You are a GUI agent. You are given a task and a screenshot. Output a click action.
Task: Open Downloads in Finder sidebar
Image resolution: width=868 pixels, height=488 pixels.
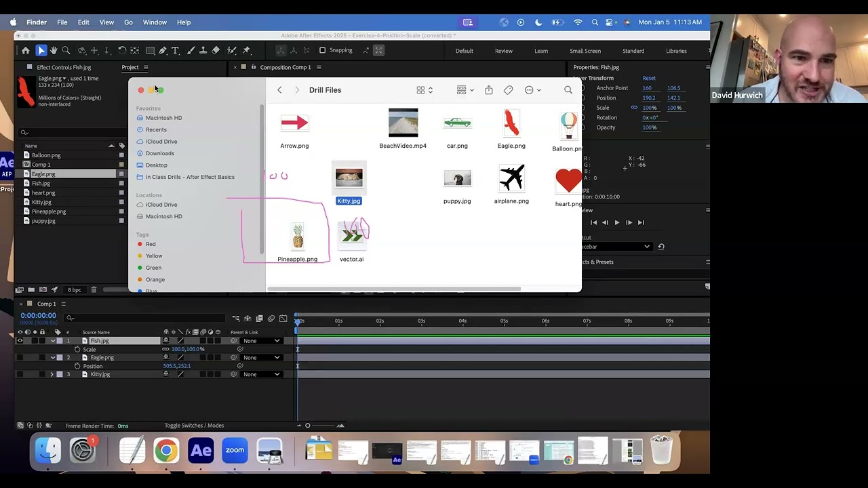click(x=160, y=153)
